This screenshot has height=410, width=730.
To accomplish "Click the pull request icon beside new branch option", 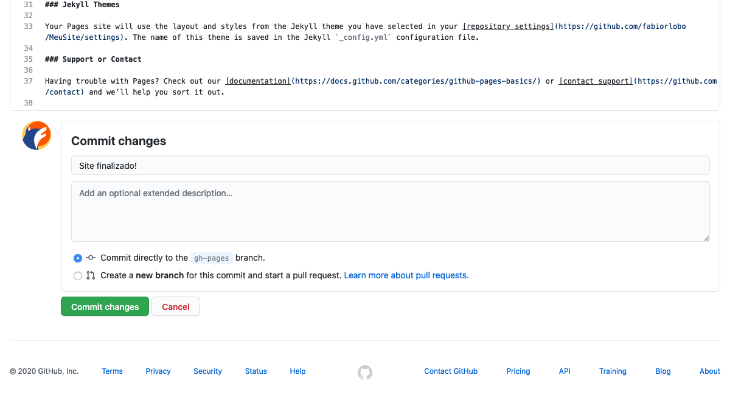I will [91, 276].
